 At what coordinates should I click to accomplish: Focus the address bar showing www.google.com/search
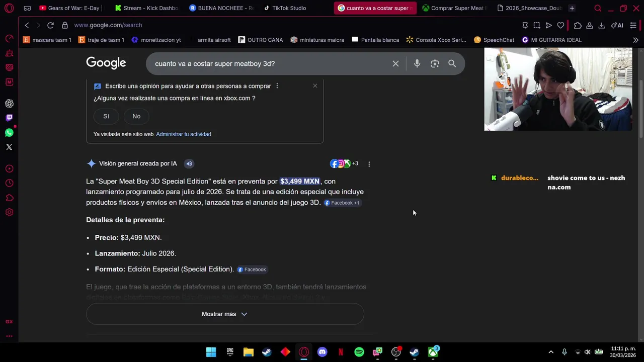point(108,25)
